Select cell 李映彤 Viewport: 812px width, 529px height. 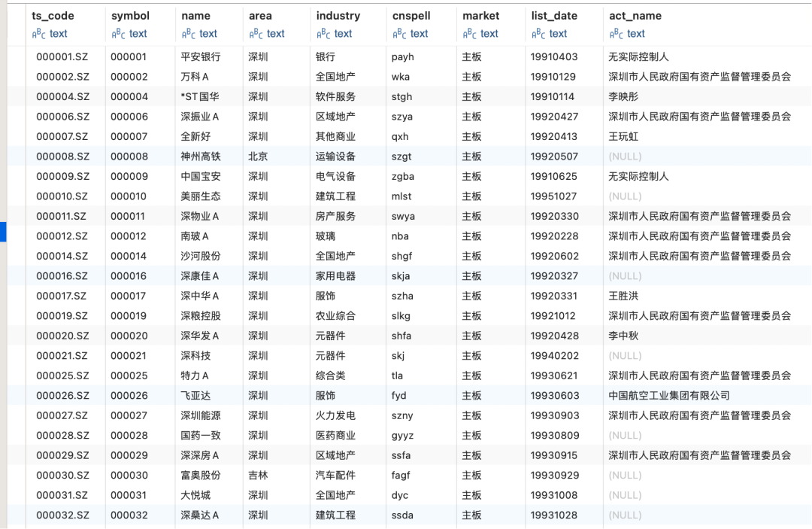[x=623, y=97]
